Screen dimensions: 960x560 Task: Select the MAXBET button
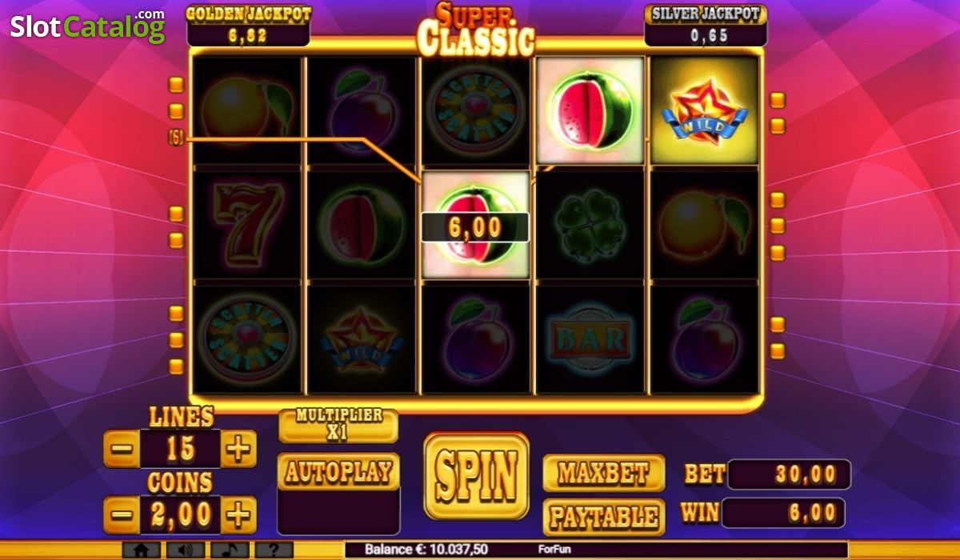604,473
